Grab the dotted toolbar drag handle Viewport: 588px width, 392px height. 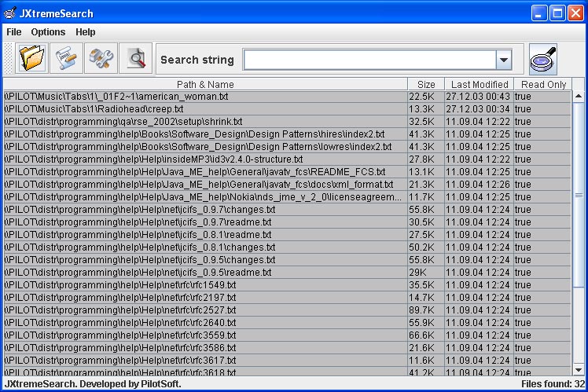click(x=8, y=58)
